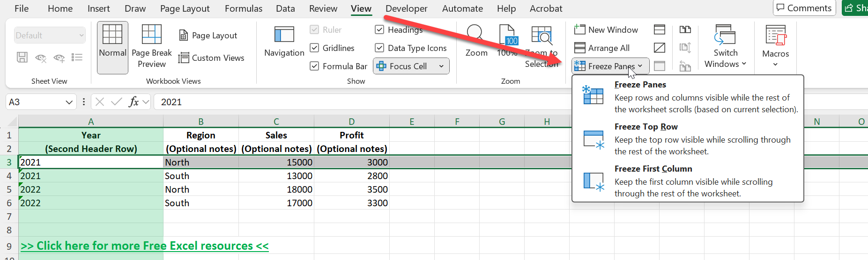Open the Navigation pane
Image resolution: width=868 pixels, height=260 pixels.
[x=284, y=42]
